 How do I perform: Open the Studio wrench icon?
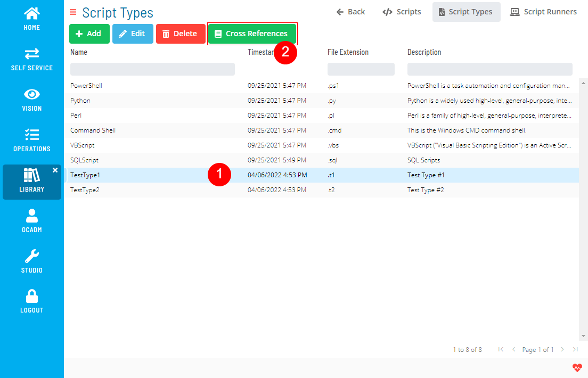point(31,256)
